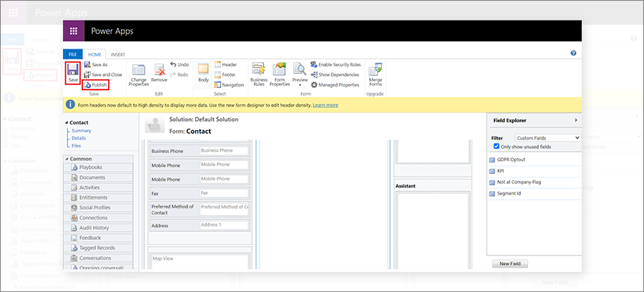644x292 pixels.
Task: Select the Fax field
Action: tap(200, 193)
